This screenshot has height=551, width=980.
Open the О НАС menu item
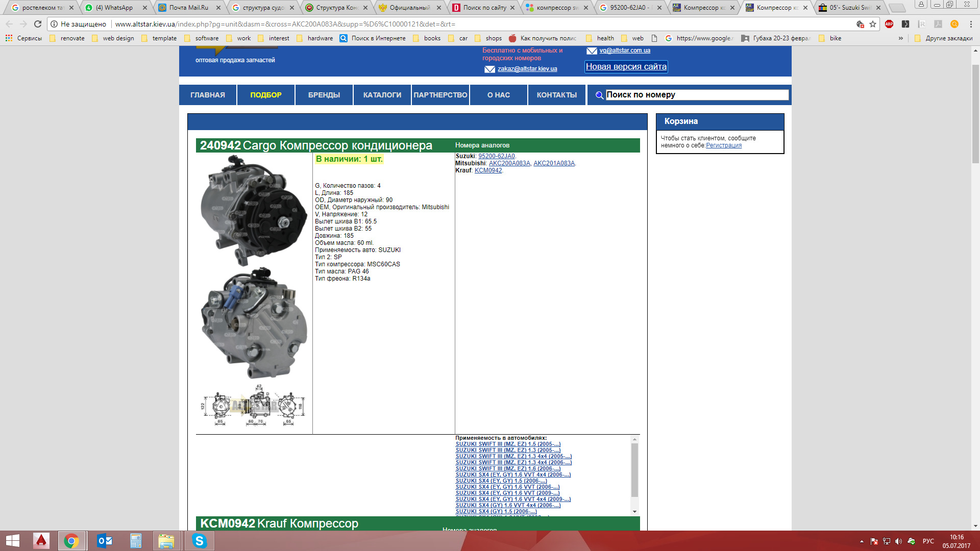tap(499, 95)
